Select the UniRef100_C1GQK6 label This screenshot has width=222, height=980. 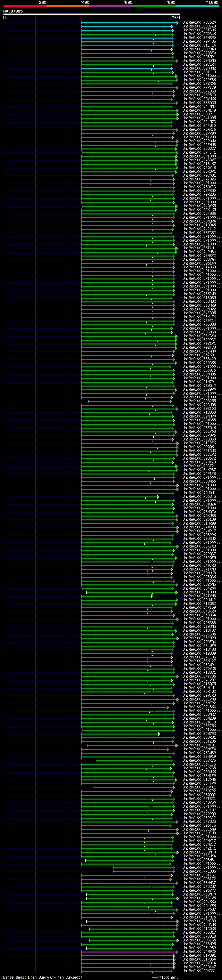pyautogui.click(x=199, y=929)
